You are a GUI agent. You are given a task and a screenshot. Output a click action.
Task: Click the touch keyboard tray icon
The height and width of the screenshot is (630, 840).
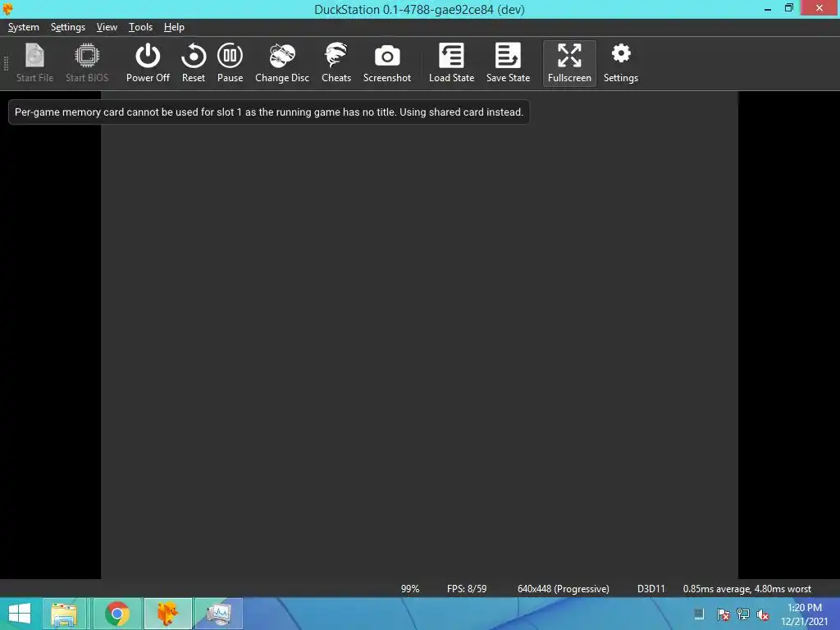coord(699,614)
